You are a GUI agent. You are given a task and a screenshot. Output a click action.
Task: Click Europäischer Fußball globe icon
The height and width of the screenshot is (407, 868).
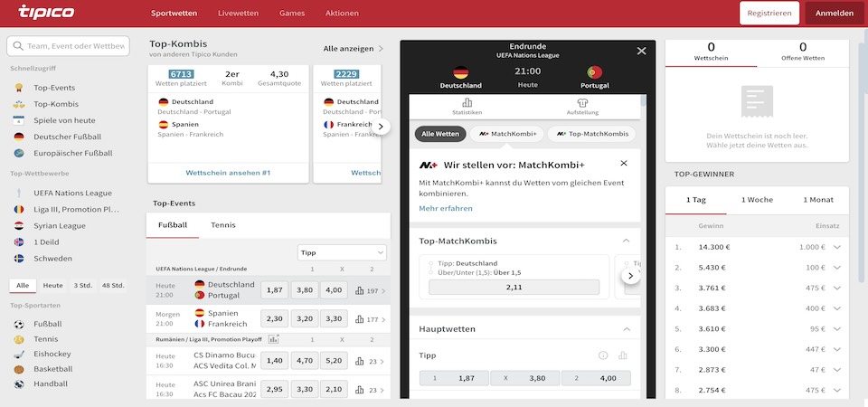pyautogui.click(x=19, y=153)
